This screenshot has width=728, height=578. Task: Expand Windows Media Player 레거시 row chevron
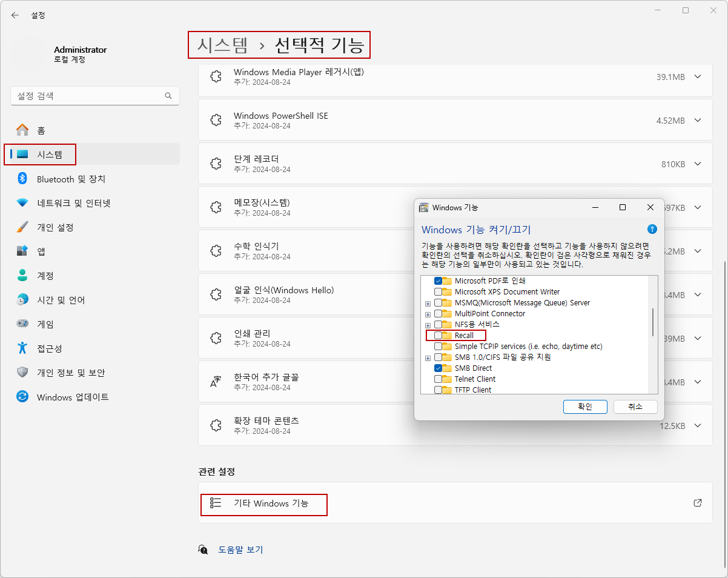pos(698,77)
